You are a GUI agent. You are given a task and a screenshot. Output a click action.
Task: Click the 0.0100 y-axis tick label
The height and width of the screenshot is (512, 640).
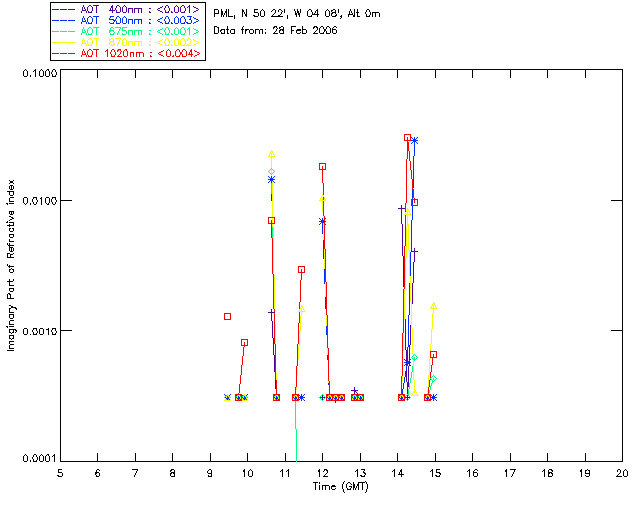pyautogui.click(x=40, y=201)
